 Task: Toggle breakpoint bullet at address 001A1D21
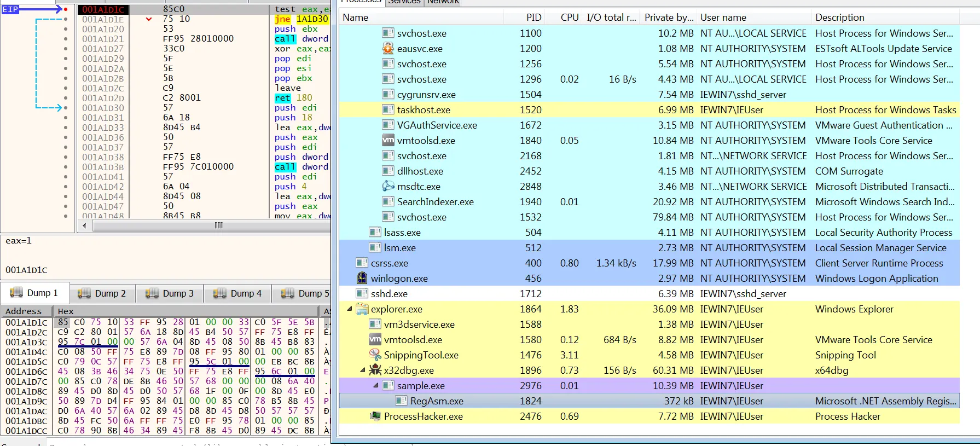[x=66, y=39]
